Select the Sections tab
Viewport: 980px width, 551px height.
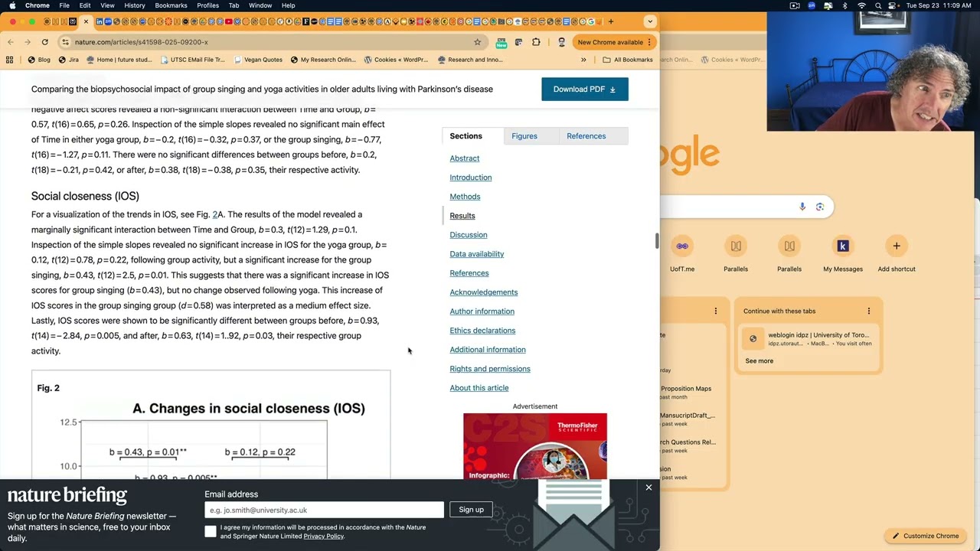466,136
